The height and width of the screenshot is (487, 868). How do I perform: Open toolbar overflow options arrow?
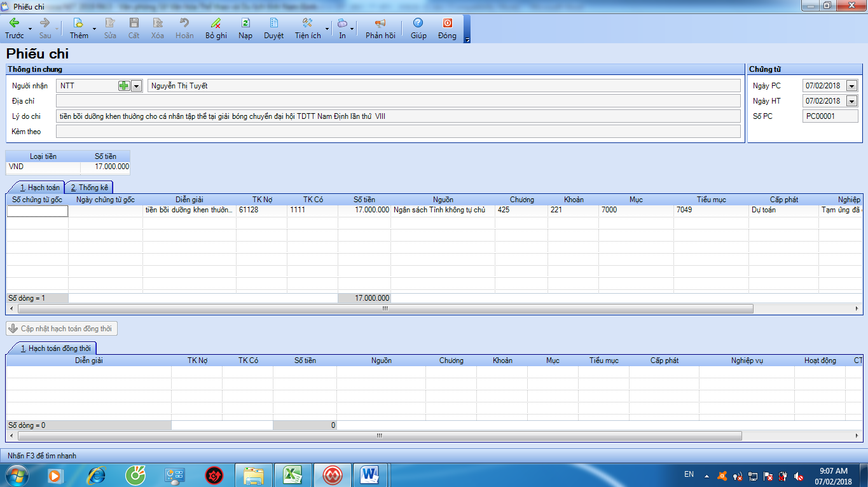(467, 39)
